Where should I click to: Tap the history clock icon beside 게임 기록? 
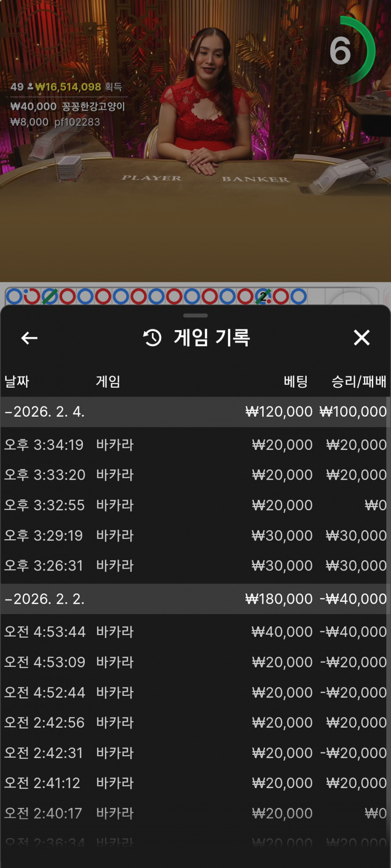(x=152, y=338)
